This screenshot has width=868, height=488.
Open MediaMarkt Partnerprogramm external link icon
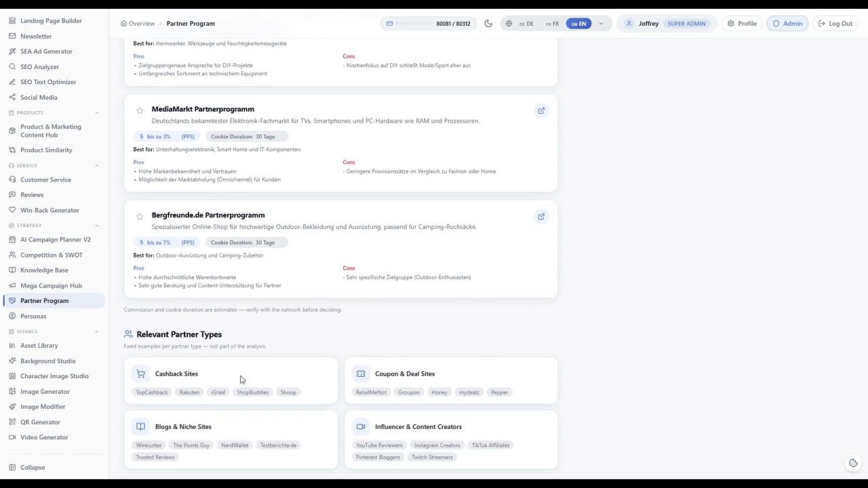click(541, 110)
